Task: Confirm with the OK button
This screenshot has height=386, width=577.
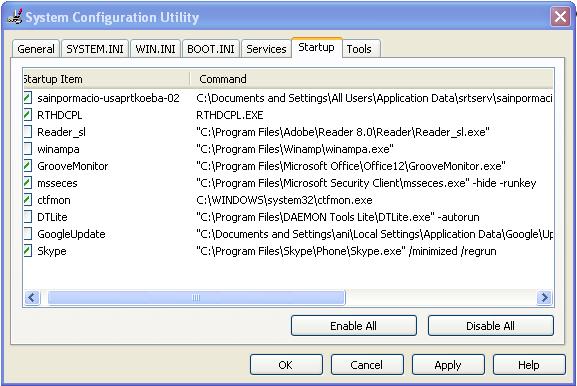Action: click(286, 365)
